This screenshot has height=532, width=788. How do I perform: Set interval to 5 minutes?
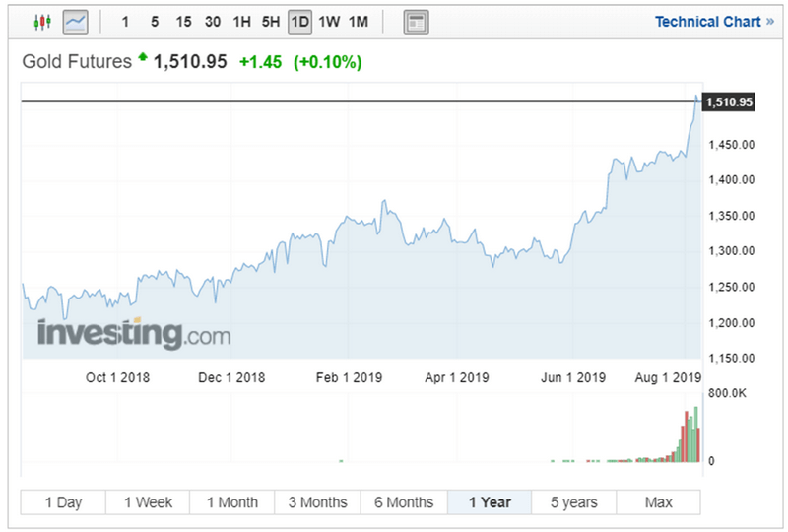[x=155, y=22]
